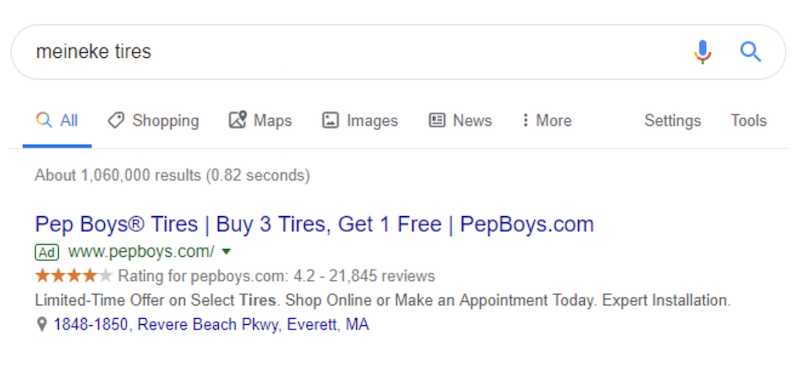Click the blue magnifying glass search button
The height and width of the screenshot is (366, 800).
pos(751,52)
